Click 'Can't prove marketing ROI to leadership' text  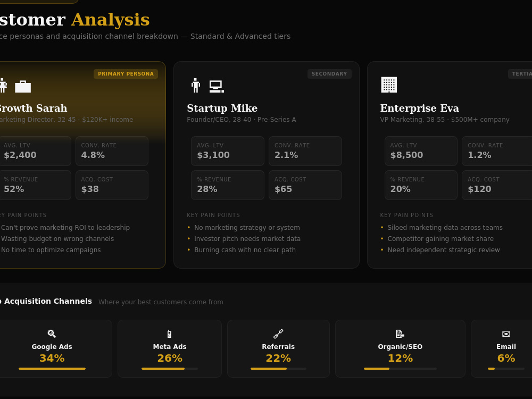(65, 228)
